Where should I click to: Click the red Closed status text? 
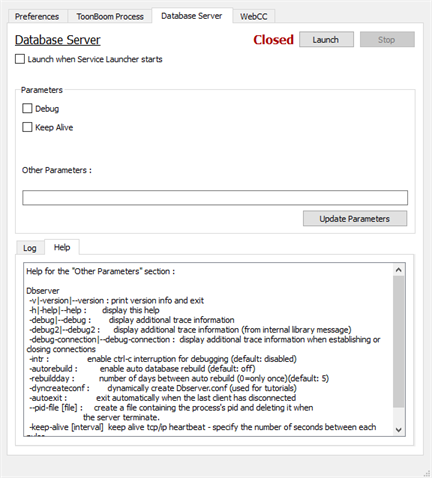[x=273, y=40]
